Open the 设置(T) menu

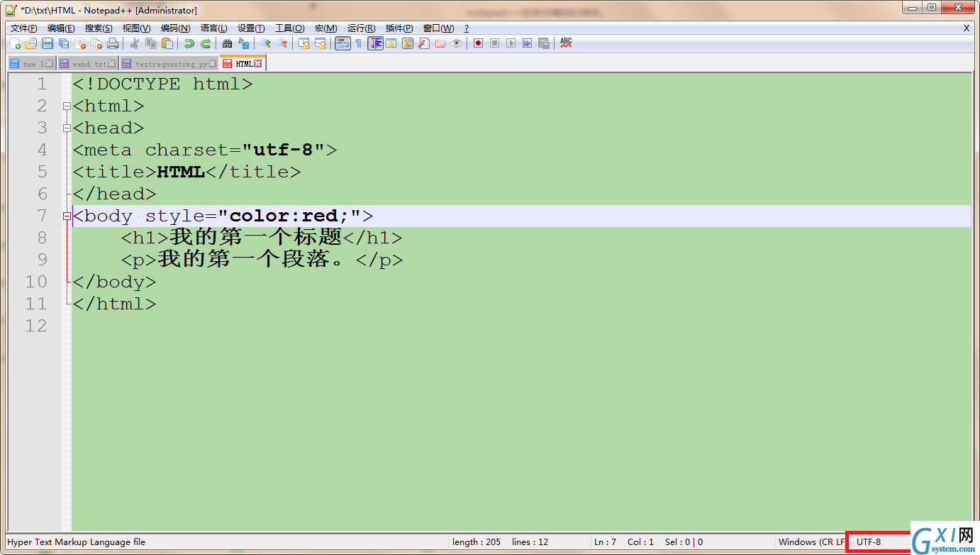tap(251, 28)
